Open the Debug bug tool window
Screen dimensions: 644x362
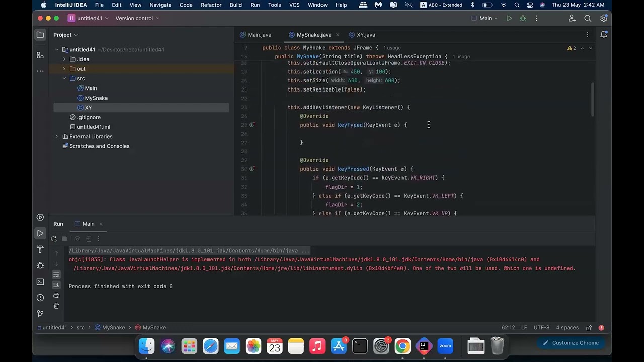click(x=40, y=265)
